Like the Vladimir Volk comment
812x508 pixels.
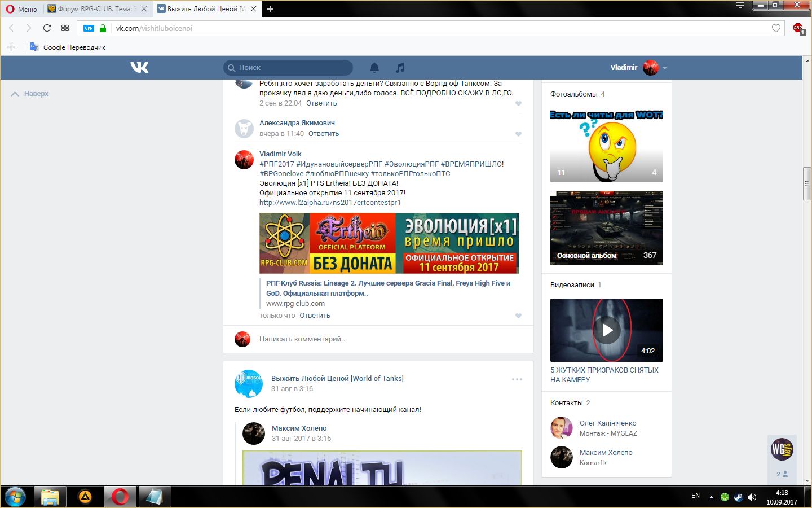click(518, 316)
